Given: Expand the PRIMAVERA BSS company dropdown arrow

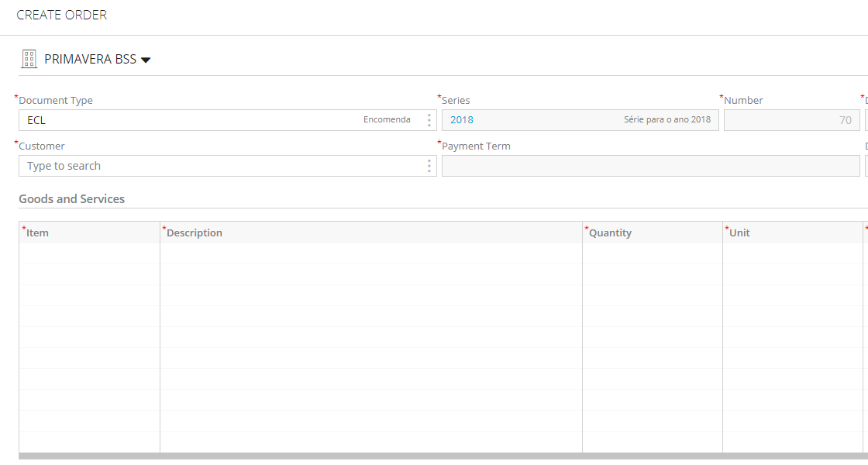Looking at the screenshot, I should pos(146,60).
